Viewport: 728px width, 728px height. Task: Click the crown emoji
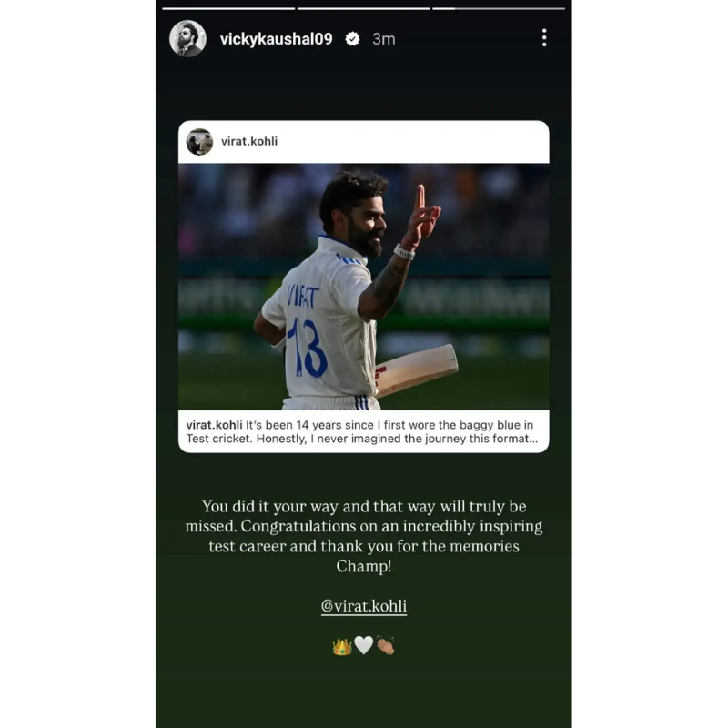[342, 646]
